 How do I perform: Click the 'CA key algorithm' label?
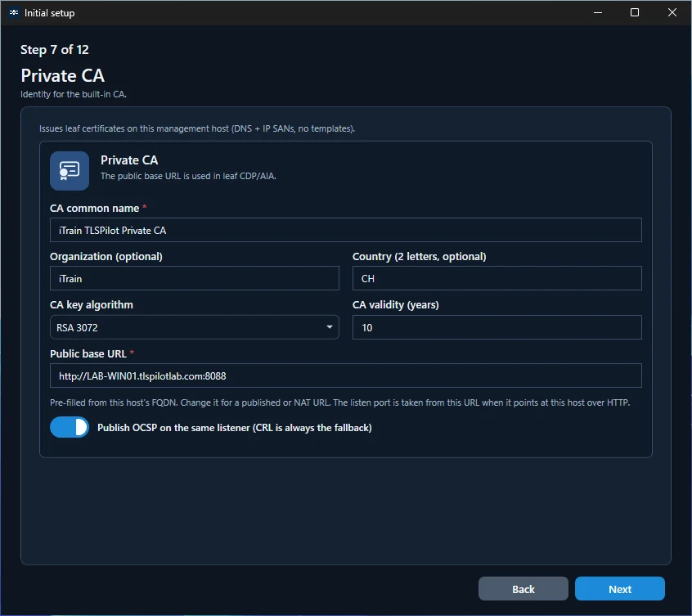pyautogui.click(x=92, y=305)
